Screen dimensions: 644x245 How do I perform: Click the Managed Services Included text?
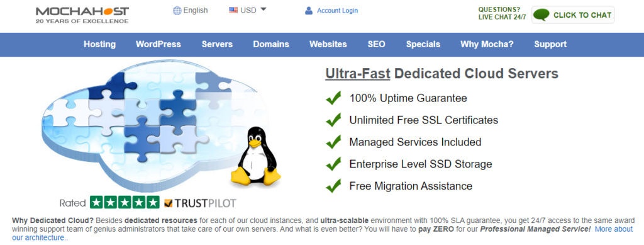pyautogui.click(x=415, y=142)
